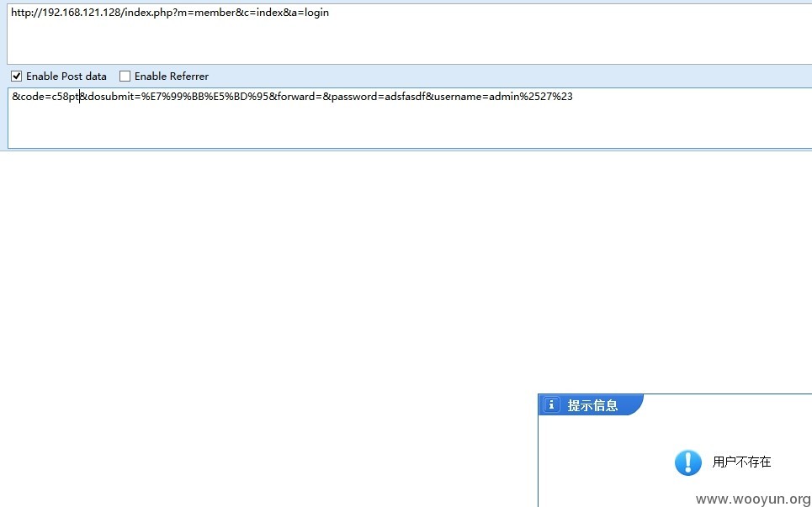
Task: Click the blue exclamation alert icon
Action: [x=687, y=462]
